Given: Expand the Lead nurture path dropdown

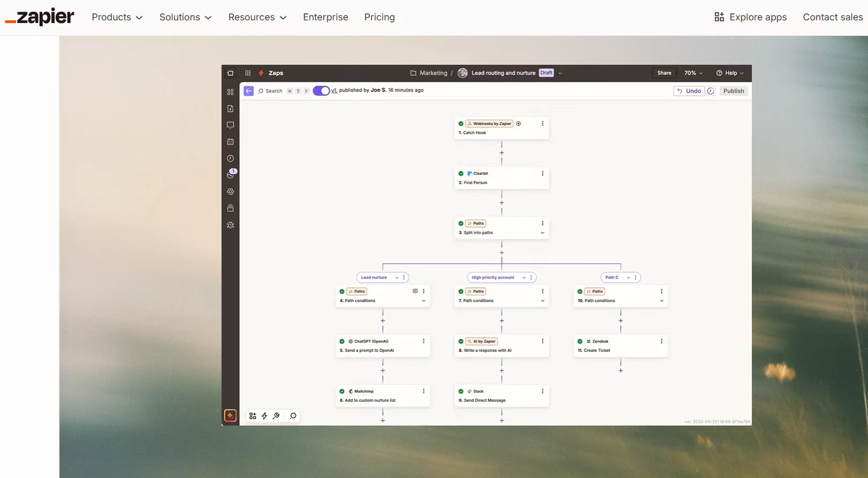Looking at the screenshot, I should coord(397,278).
